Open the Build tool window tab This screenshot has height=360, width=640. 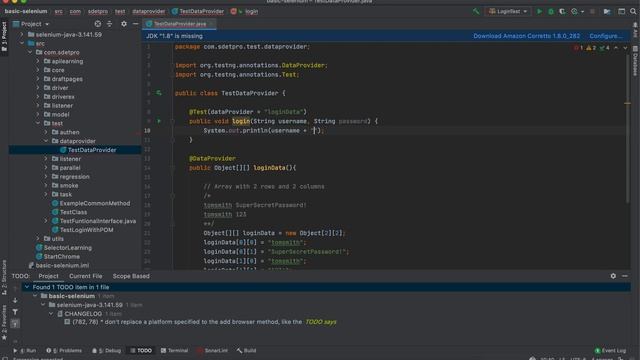coord(246,351)
